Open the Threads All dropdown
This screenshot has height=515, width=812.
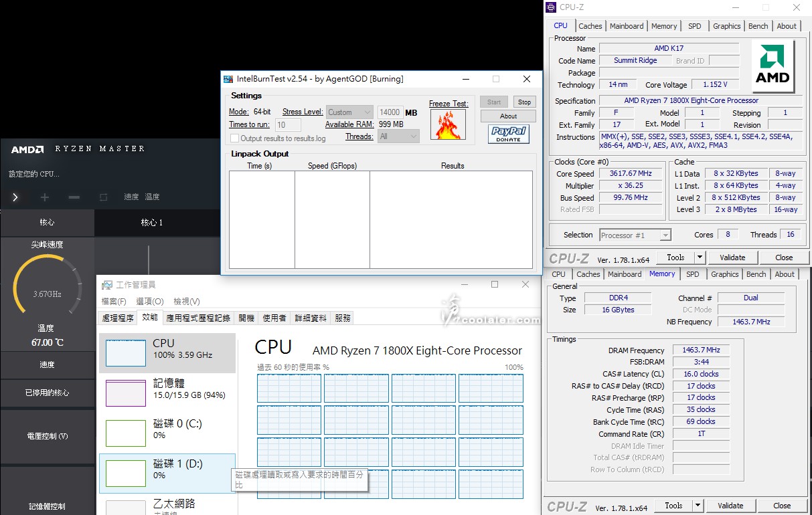[398, 136]
